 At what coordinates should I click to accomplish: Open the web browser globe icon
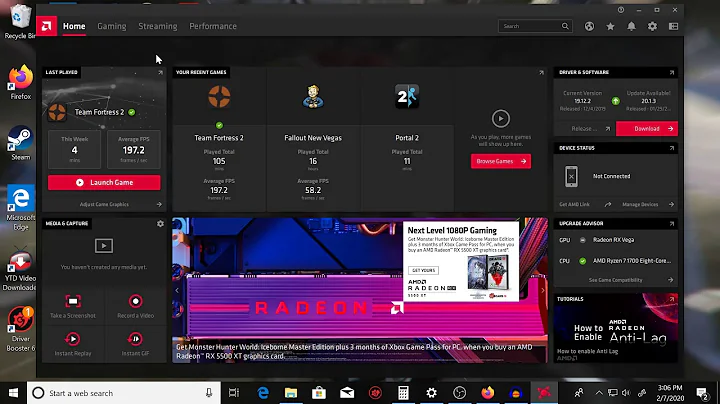coord(589,27)
